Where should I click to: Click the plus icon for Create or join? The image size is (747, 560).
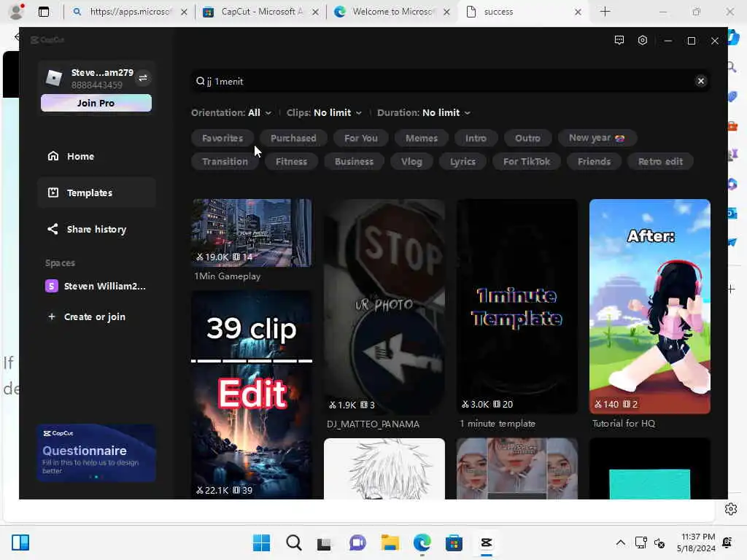52,316
